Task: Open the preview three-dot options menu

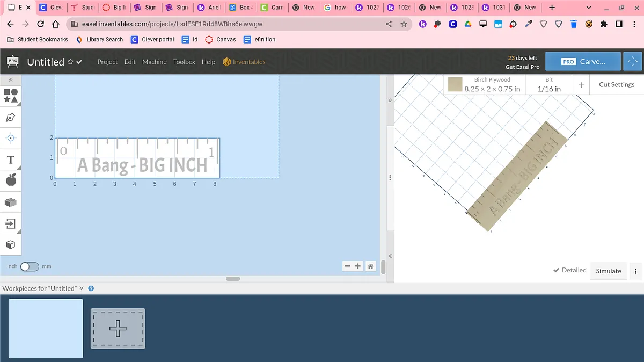Action: pos(635,271)
